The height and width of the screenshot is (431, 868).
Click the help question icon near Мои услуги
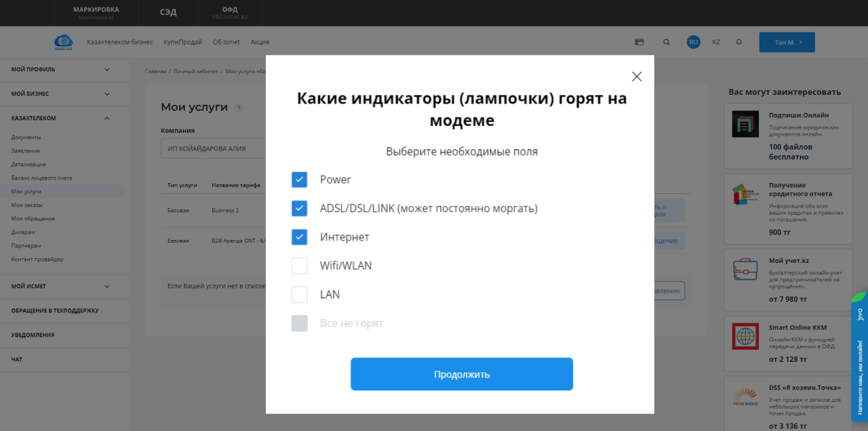coord(239,108)
